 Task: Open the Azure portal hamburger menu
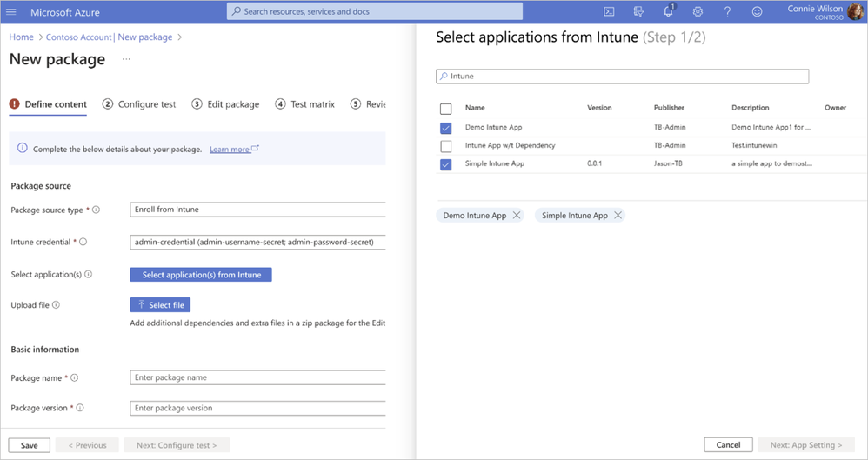coord(12,12)
